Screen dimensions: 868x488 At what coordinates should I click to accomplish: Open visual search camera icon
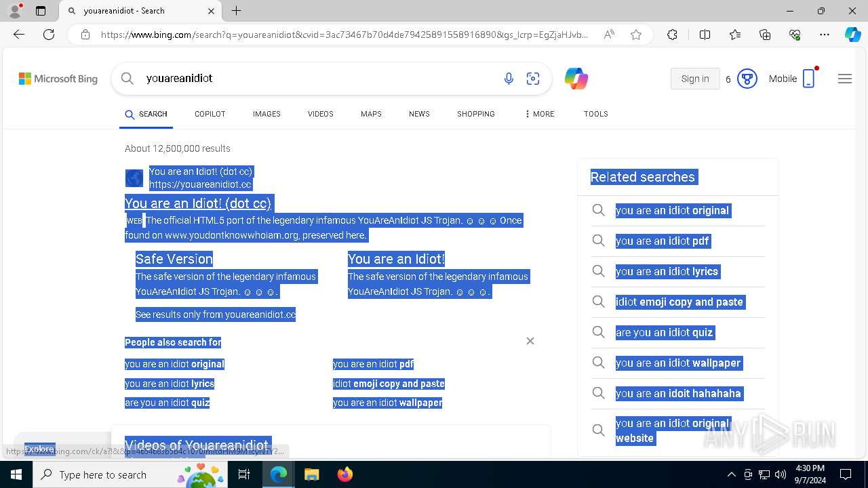533,79
